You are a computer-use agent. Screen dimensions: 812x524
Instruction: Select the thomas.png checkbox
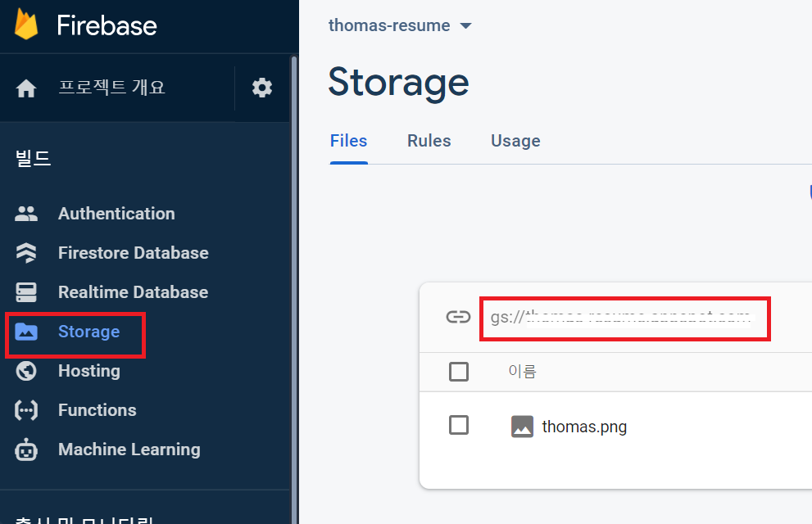click(459, 425)
